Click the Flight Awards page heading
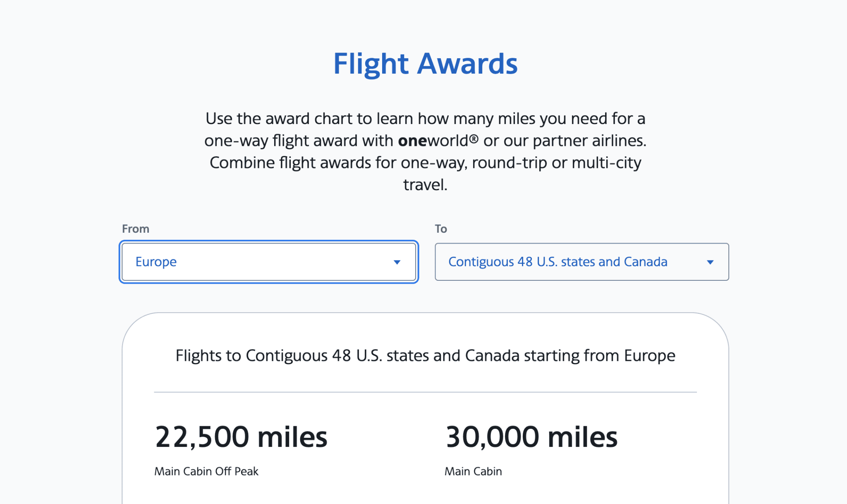The width and height of the screenshot is (847, 504). 425,64
